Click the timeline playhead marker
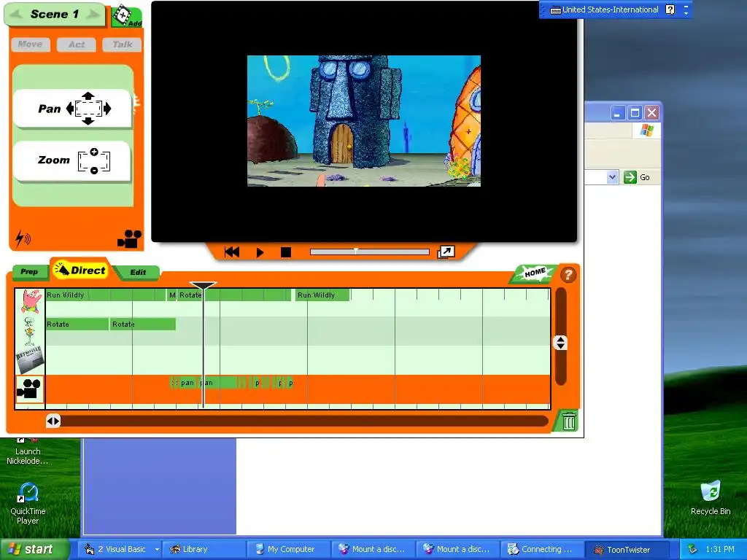The image size is (747, 560). click(x=203, y=285)
